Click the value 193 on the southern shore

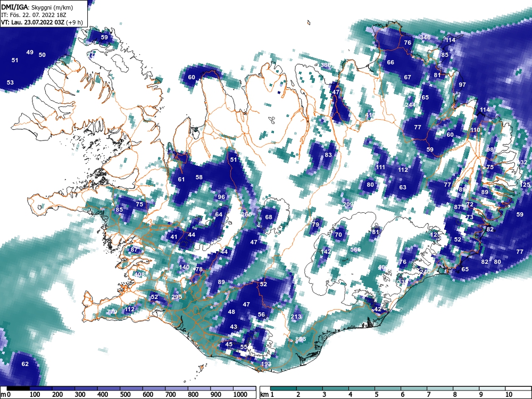(x=267, y=364)
